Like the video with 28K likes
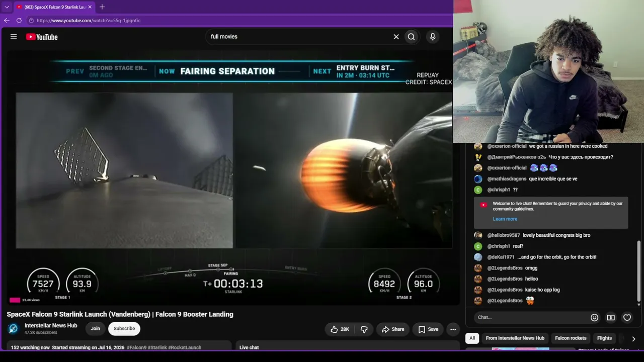The width and height of the screenshot is (644, 362). [x=340, y=329]
